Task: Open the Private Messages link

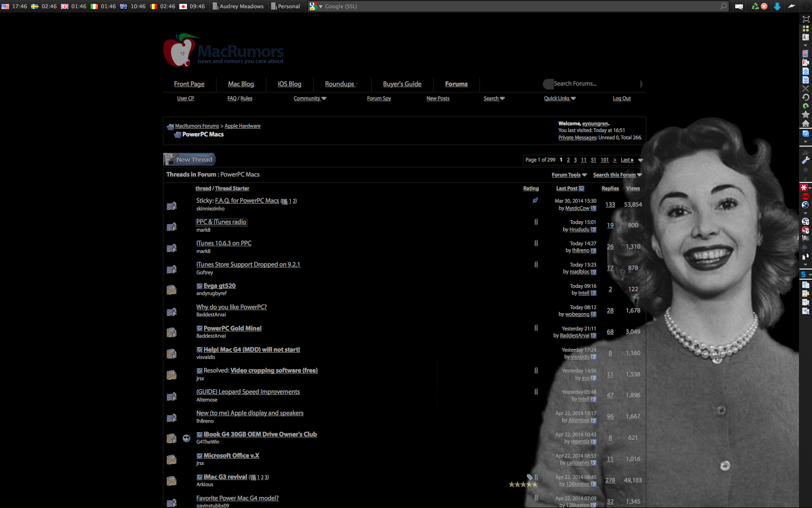Action: [578, 137]
